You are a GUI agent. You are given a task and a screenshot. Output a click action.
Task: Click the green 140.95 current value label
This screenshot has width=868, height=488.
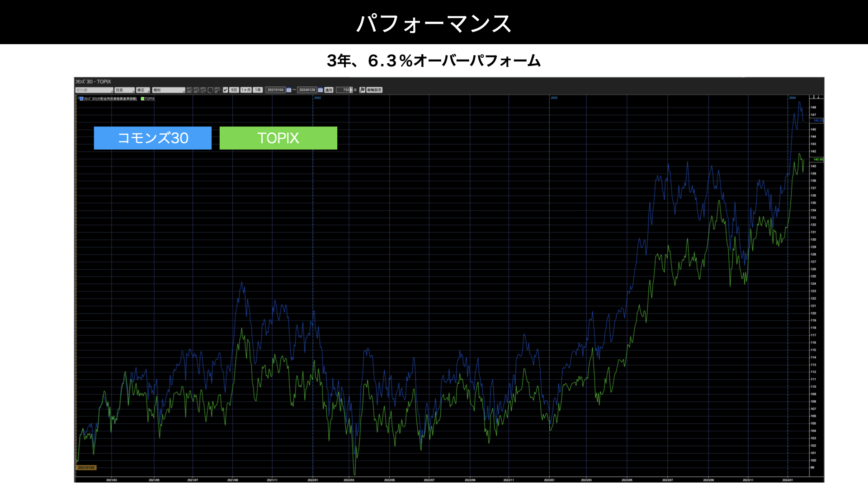pyautogui.click(x=818, y=159)
